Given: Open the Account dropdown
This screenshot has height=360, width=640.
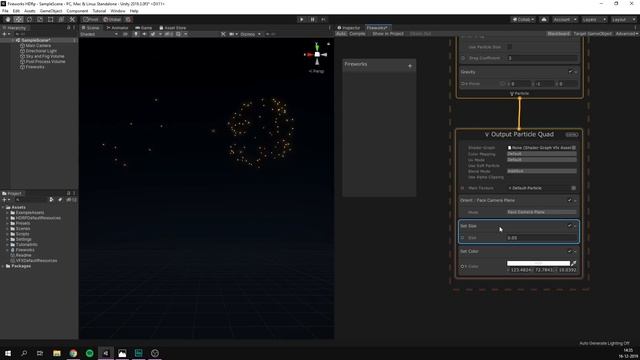Looking at the screenshot, I should (x=565, y=19).
